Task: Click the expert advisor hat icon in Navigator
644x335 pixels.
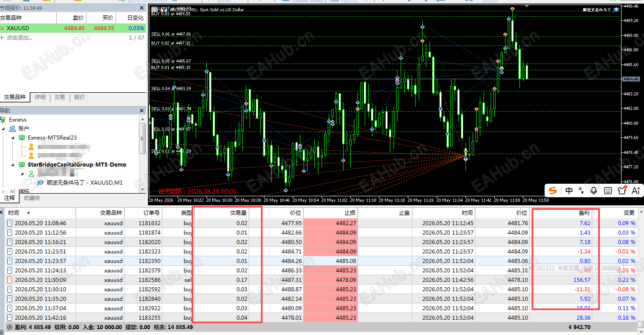Action: [40, 182]
